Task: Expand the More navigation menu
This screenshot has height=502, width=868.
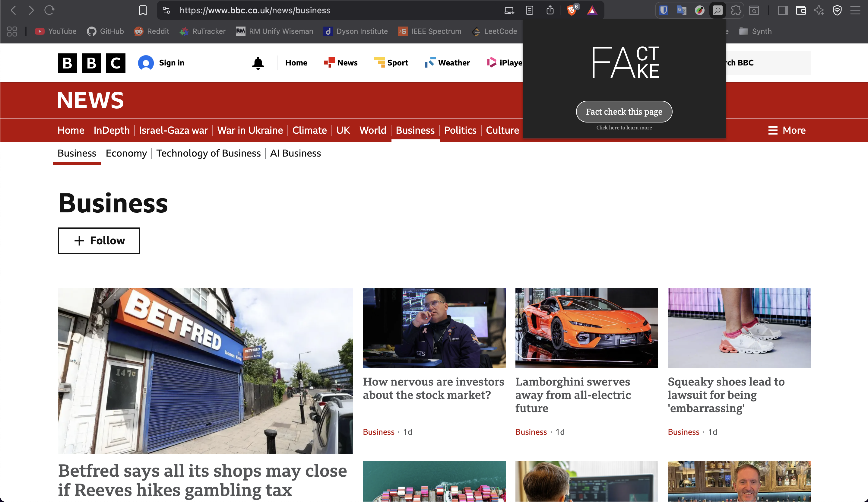Action: tap(787, 130)
